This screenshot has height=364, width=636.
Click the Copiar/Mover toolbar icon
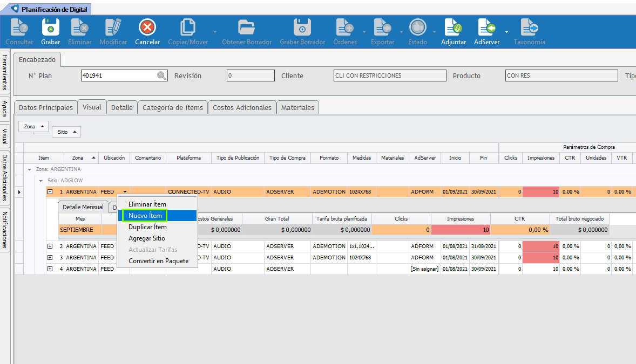click(187, 28)
